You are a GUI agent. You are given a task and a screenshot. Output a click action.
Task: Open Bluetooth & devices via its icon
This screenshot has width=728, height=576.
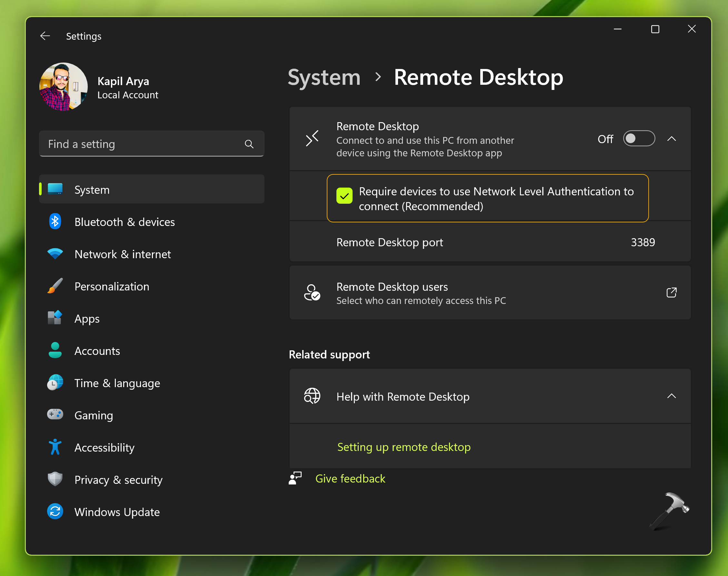pyautogui.click(x=55, y=221)
